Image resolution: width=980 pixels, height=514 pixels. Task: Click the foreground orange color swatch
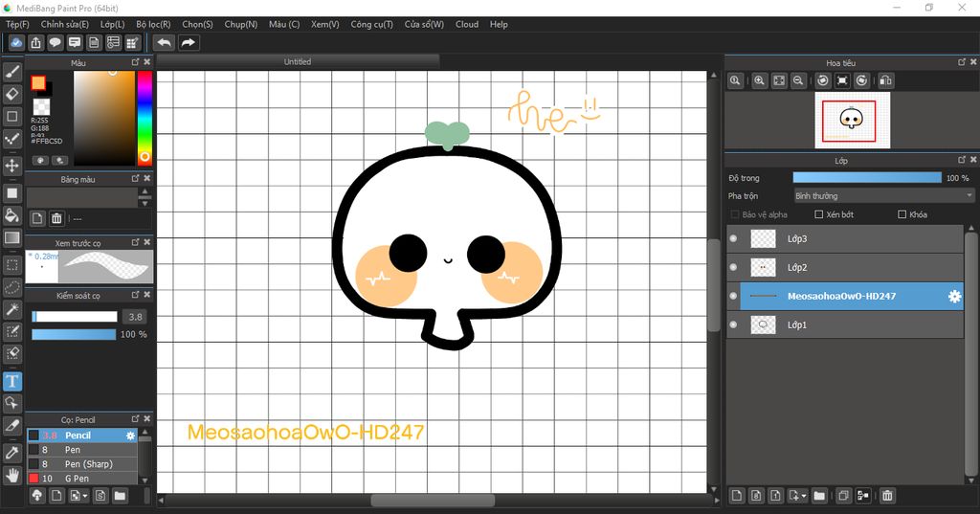[38, 82]
